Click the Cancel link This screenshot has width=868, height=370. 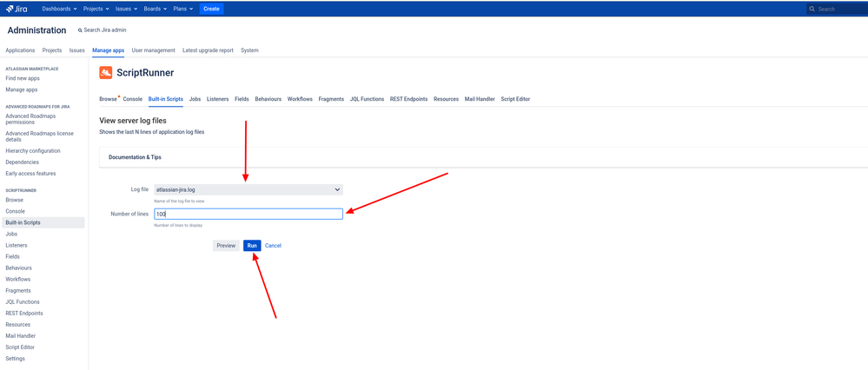[273, 246]
